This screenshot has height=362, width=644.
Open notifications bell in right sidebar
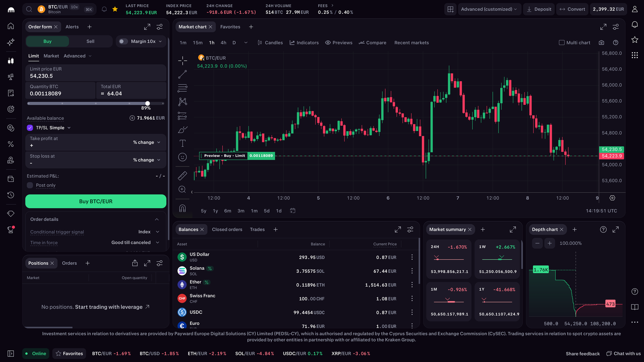635,25
